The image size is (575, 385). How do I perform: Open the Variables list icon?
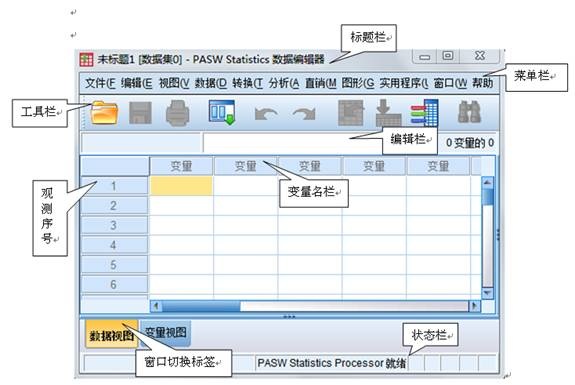(425, 113)
